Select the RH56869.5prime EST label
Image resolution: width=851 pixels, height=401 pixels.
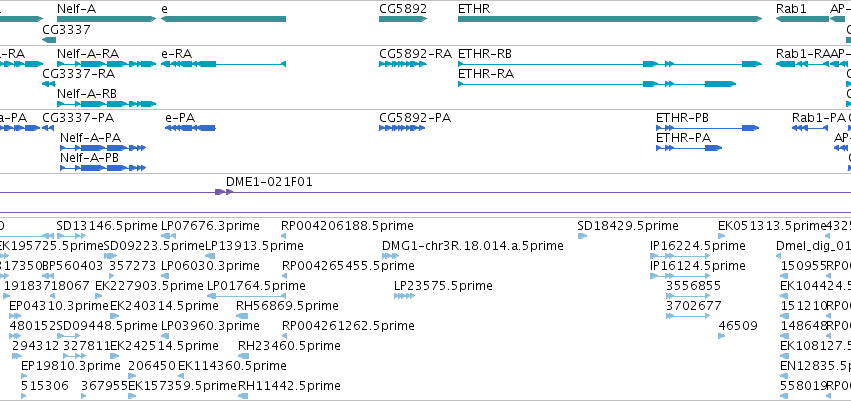(287, 306)
